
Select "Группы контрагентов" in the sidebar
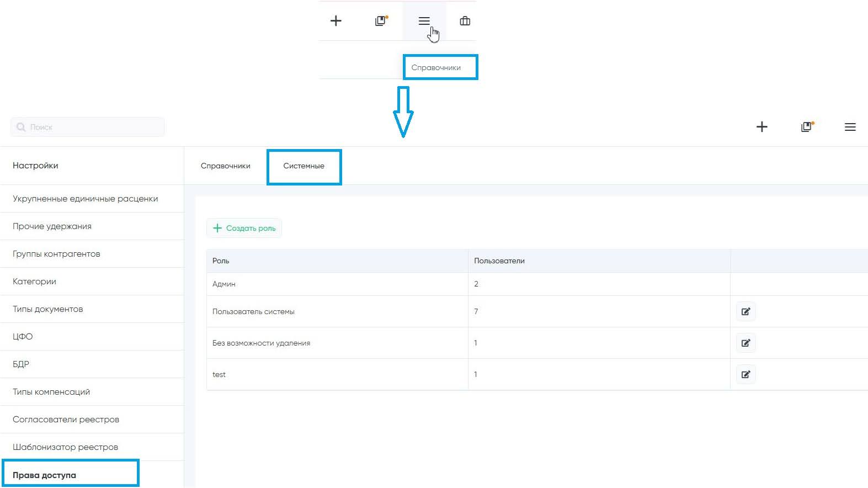pyautogui.click(x=56, y=254)
